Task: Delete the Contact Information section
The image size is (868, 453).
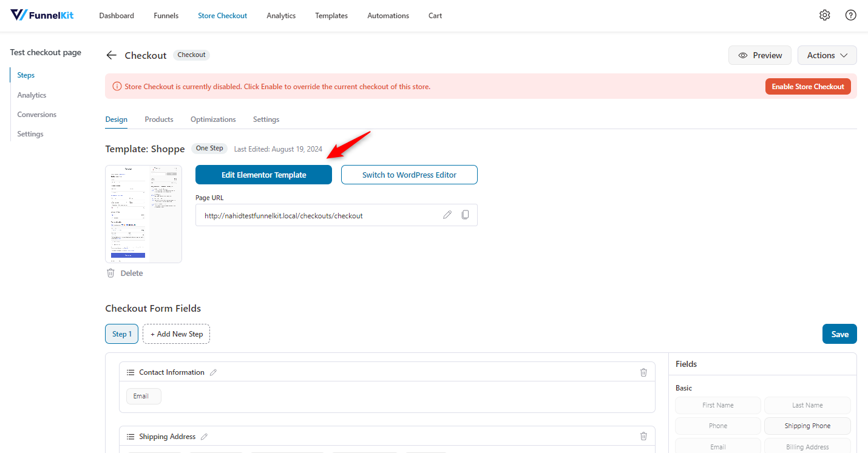Action: pos(643,372)
